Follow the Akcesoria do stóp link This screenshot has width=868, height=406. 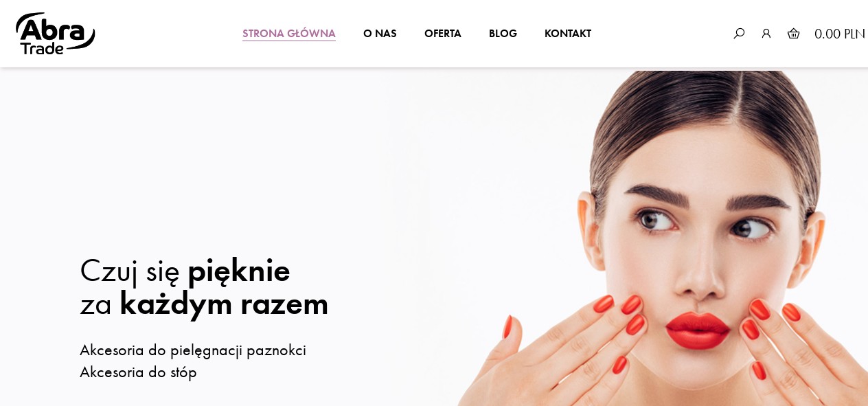pos(138,372)
